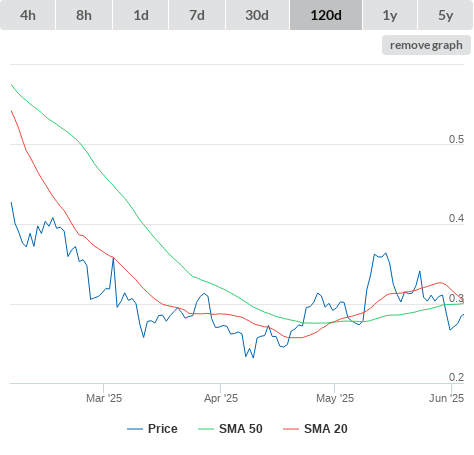Click the 0.4 y-axis value
Screen dimensions: 474x455
pyautogui.click(x=456, y=218)
